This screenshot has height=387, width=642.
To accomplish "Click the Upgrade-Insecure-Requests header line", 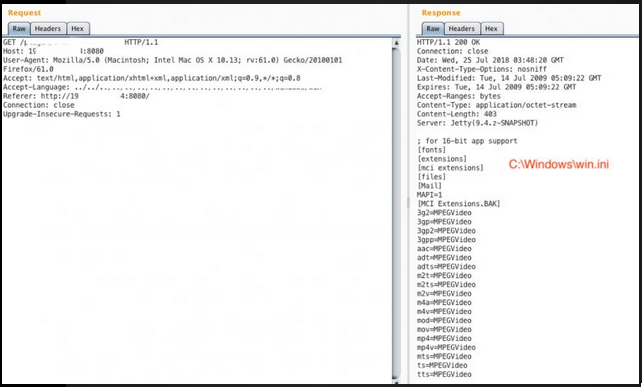I will (62, 114).
